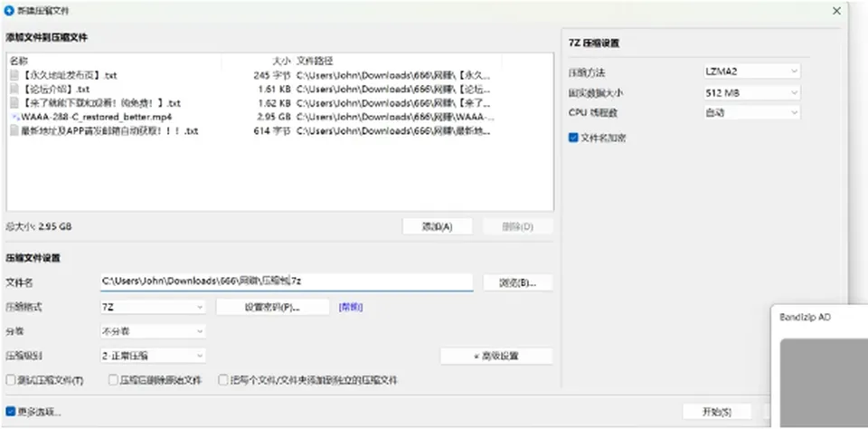This screenshot has width=868, height=429.
Task: Click the Bandizip AD popup title
Action: (805, 317)
